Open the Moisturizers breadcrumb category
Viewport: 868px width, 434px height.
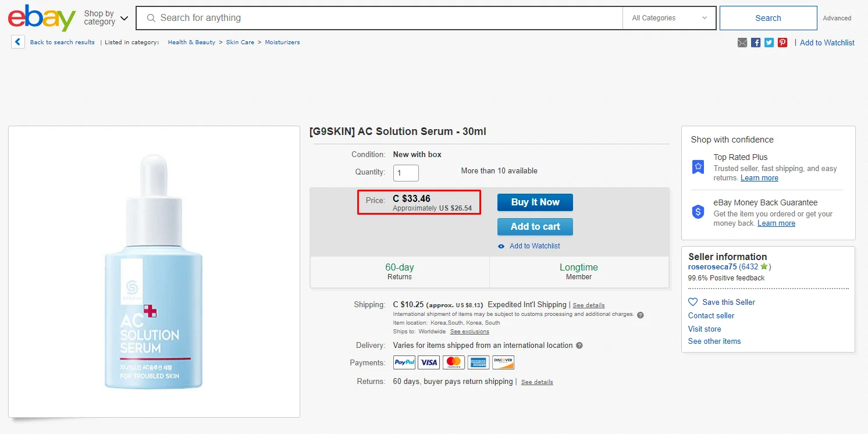(x=282, y=42)
